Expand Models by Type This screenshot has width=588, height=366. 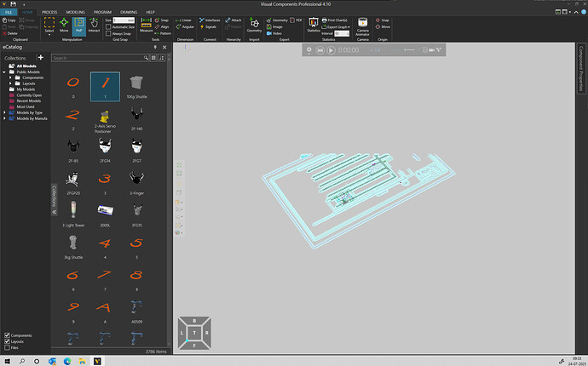click(x=4, y=112)
